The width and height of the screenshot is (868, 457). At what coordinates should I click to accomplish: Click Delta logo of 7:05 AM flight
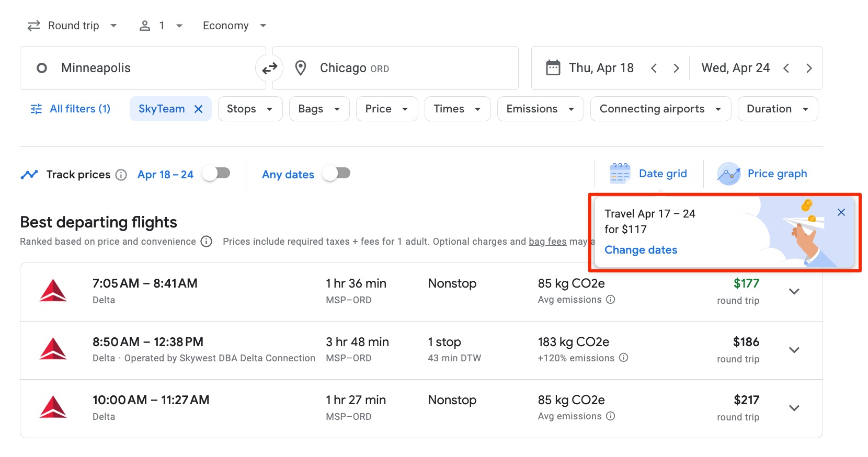(x=53, y=291)
